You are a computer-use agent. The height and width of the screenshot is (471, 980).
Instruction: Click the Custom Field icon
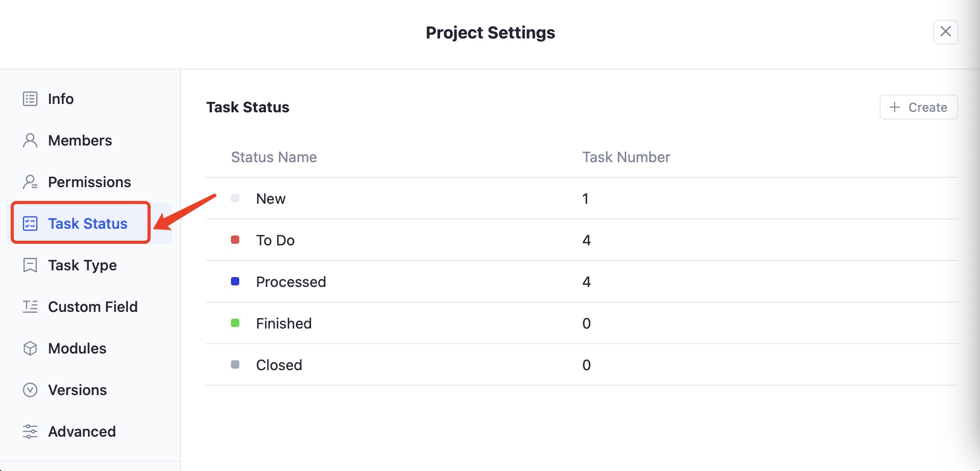(30, 306)
